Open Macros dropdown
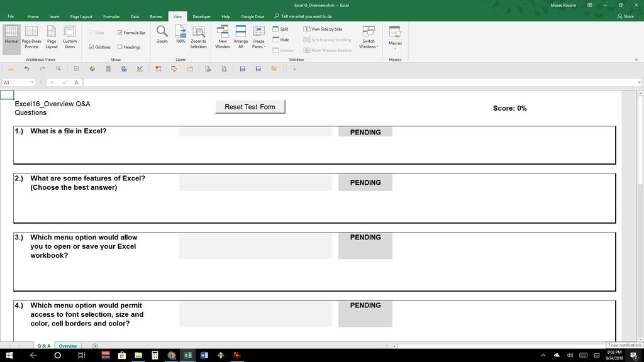The width and height of the screenshot is (644, 362). pos(395,45)
